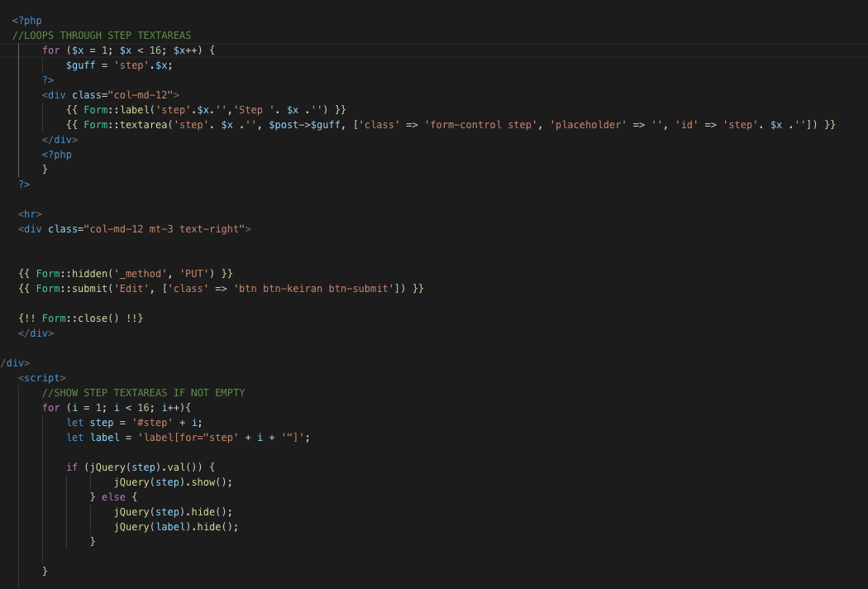Click the Form::hidden '_method' statement
The width and height of the screenshot is (868, 589).
tap(126, 273)
